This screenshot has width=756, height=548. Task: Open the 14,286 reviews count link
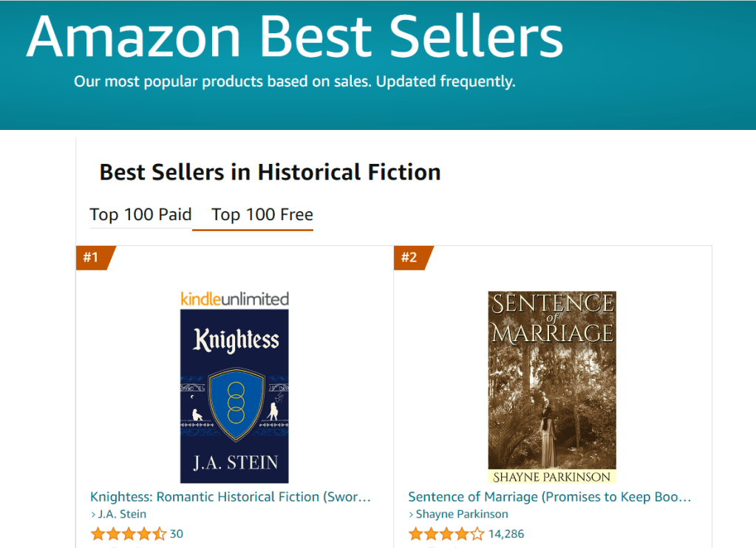point(506,534)
